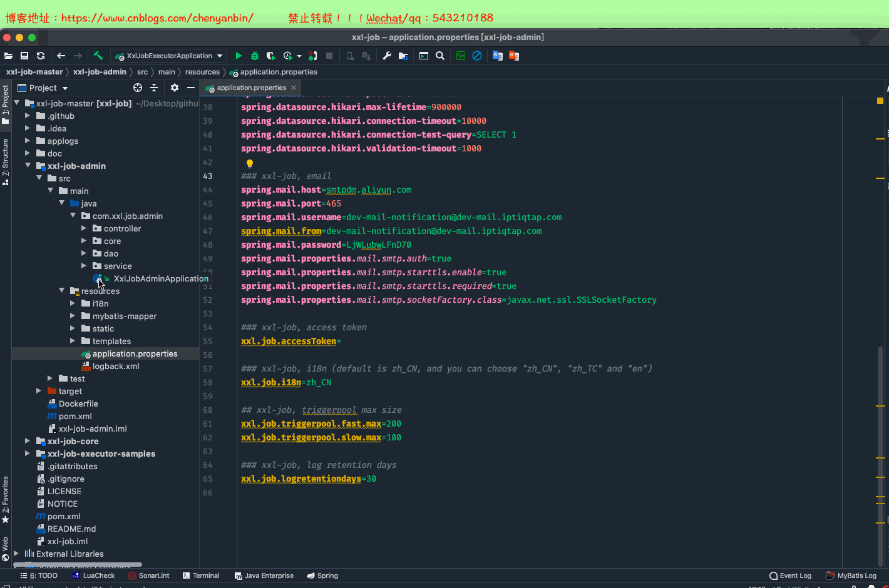Save all files using the floppy disk icon

click(24, 56)
